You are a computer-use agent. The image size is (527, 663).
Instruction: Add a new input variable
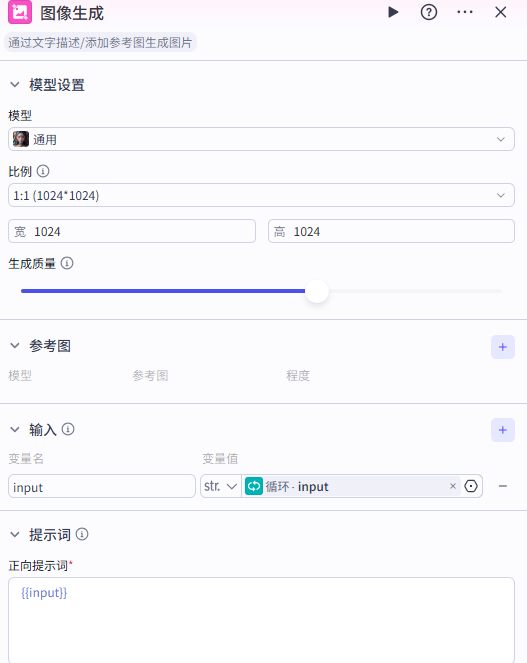(x=503, y=430)
